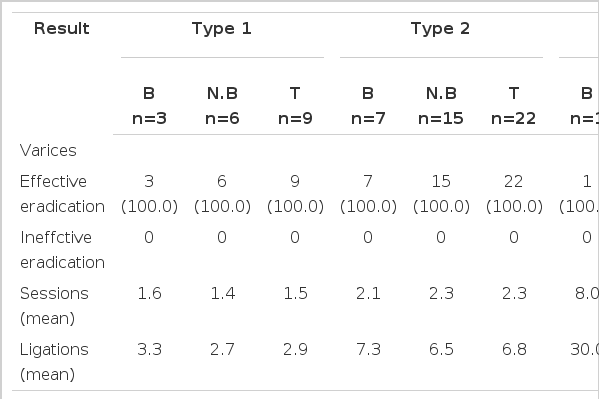Click the 7.3 ligations mean cell

pos(368,350)
